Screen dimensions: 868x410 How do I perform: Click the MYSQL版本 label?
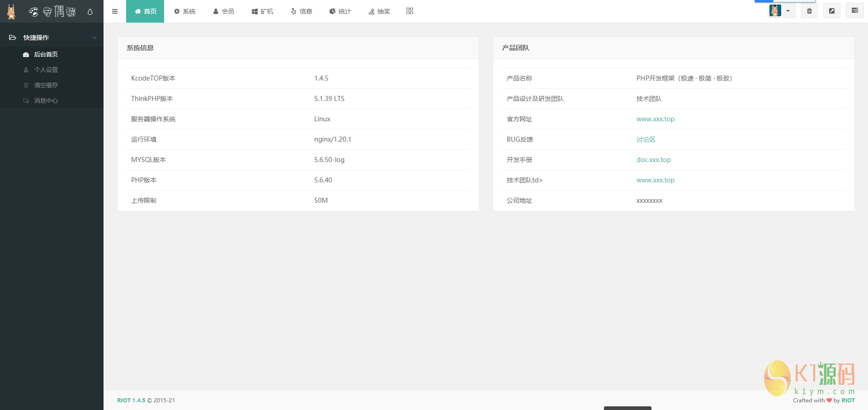coord(148,160)
